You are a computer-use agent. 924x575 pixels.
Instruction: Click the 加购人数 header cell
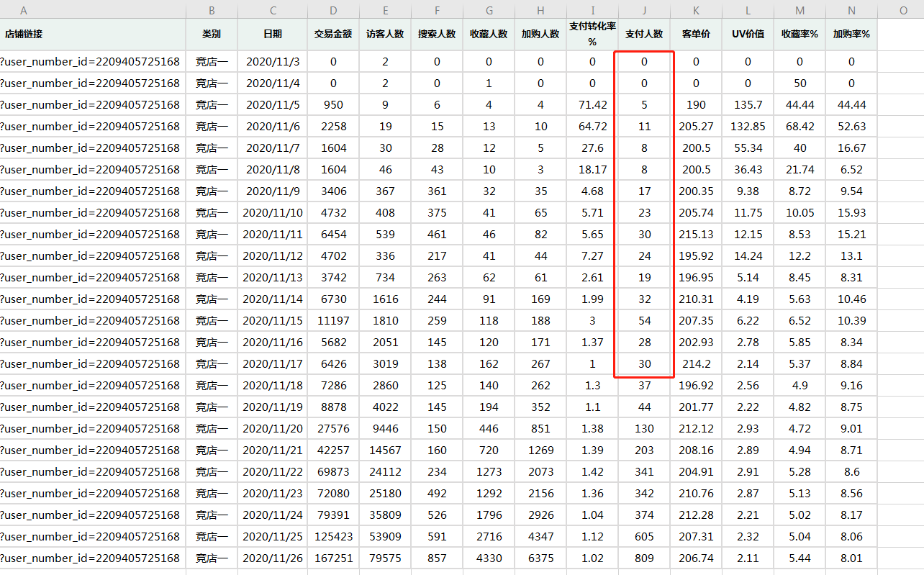coord(540,34)
